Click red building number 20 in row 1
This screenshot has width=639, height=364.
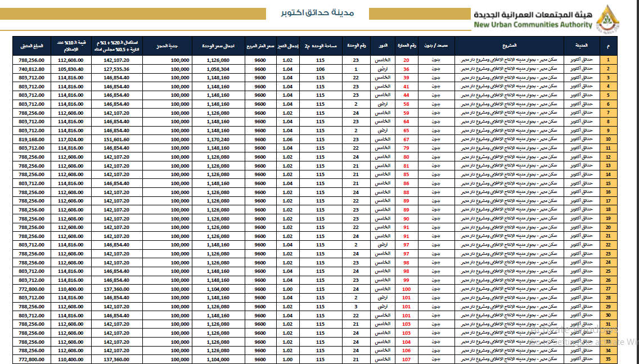tap(406, 60)
